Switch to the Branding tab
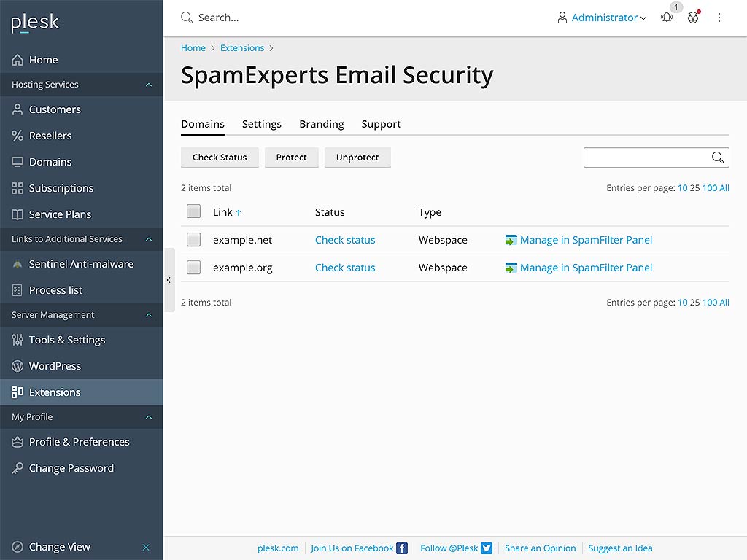Image resolution: width=747 pixels, height=560 pixels. pos(321,124)
